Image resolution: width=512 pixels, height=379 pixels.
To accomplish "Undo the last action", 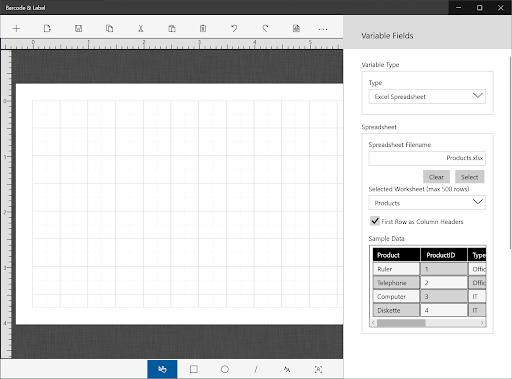I will tap(234, 29).
